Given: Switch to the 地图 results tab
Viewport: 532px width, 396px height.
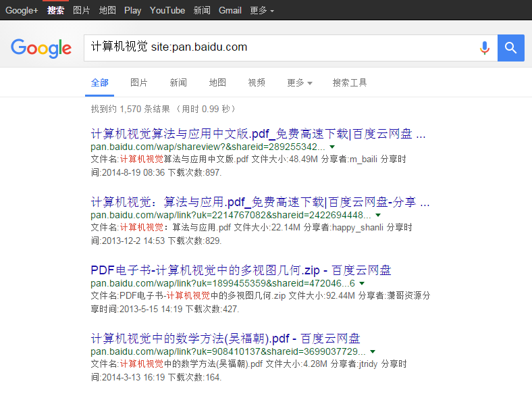Looking at the screenshot, I should coord(217,82).
